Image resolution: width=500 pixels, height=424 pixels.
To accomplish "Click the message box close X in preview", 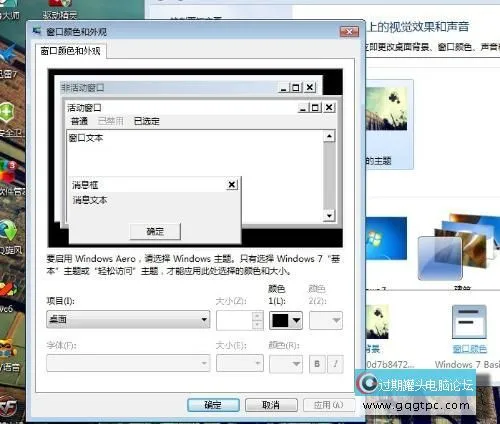I will click(x=232, y=184).
